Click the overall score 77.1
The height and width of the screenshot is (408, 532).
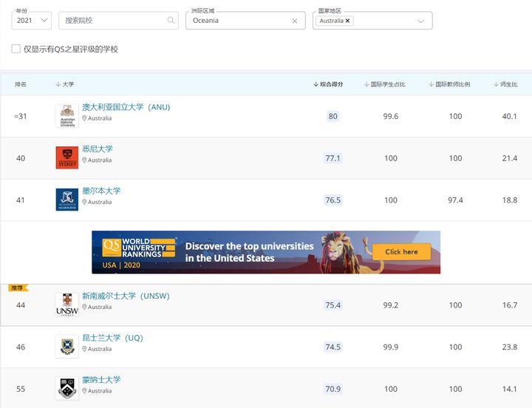click(332, 158)
